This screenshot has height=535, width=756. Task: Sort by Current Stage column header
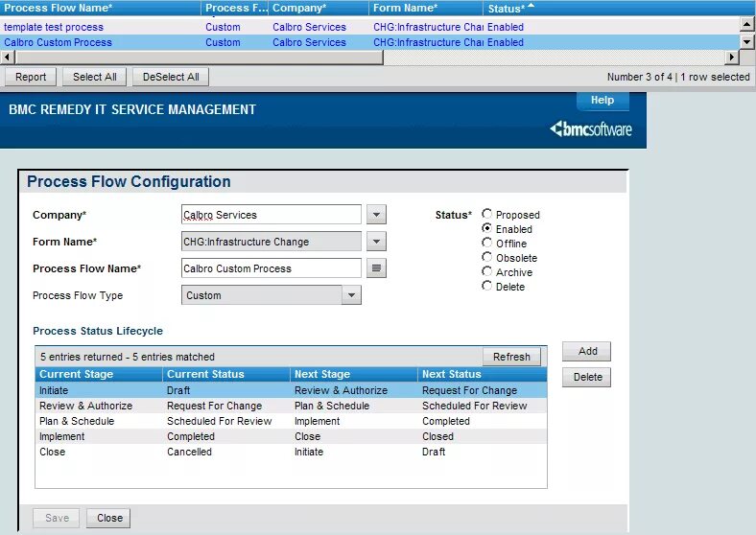tap(99, 374)
